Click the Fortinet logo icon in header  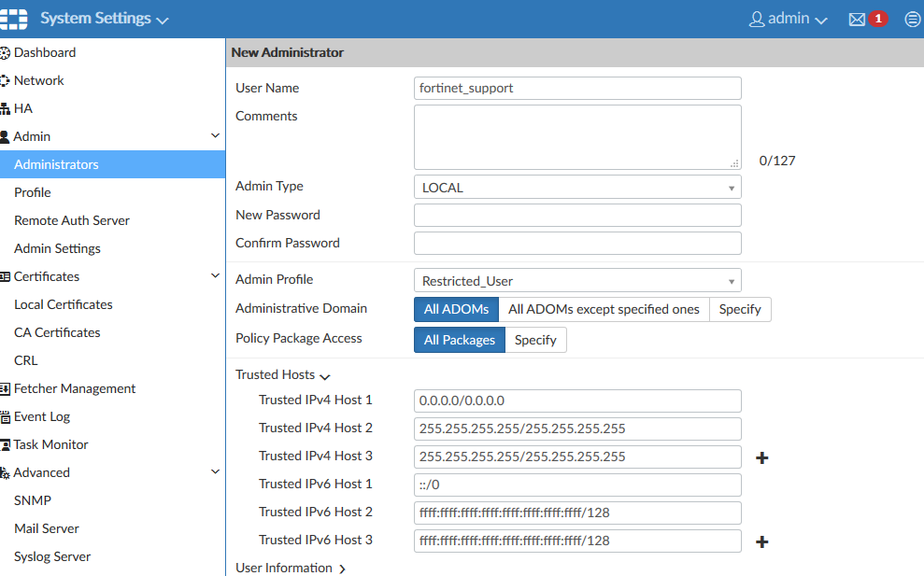pos(13,19)
